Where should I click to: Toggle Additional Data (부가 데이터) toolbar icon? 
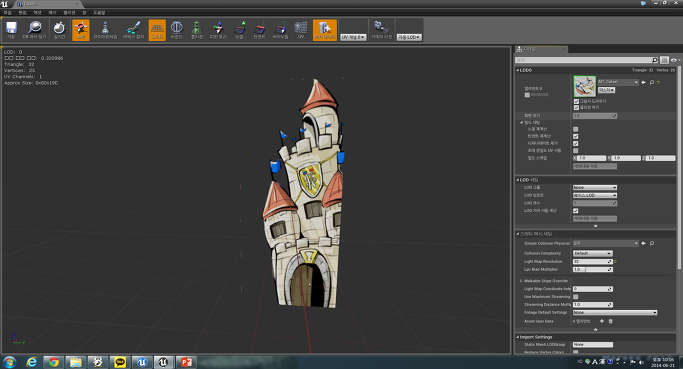pyautogui.click(x=325, y=30)
